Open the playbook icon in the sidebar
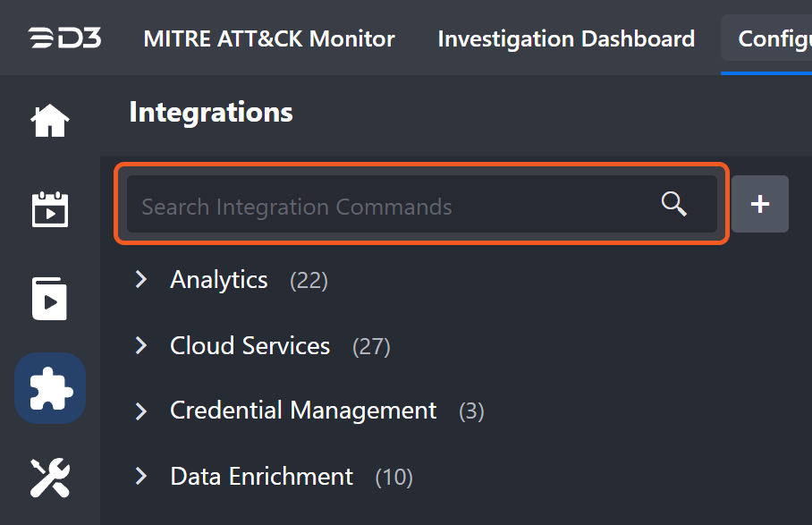This screenshot has width=812, height=525. [50, 299]
